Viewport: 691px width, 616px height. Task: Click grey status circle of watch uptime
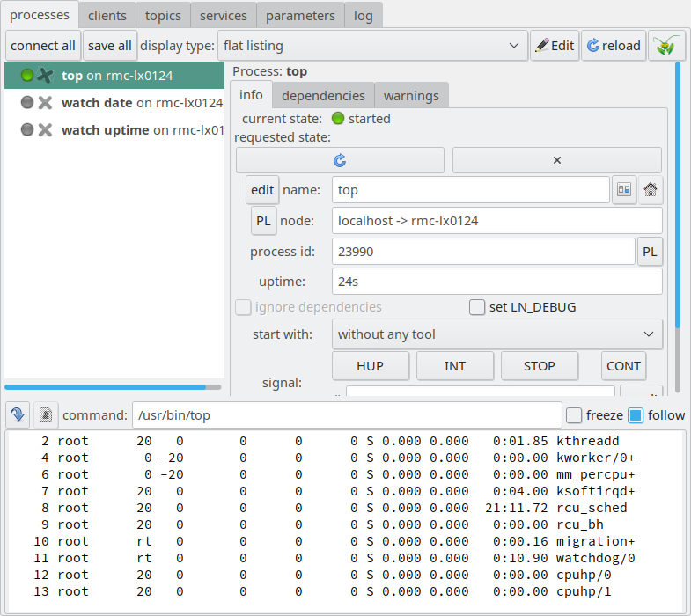tap(27, 130)
